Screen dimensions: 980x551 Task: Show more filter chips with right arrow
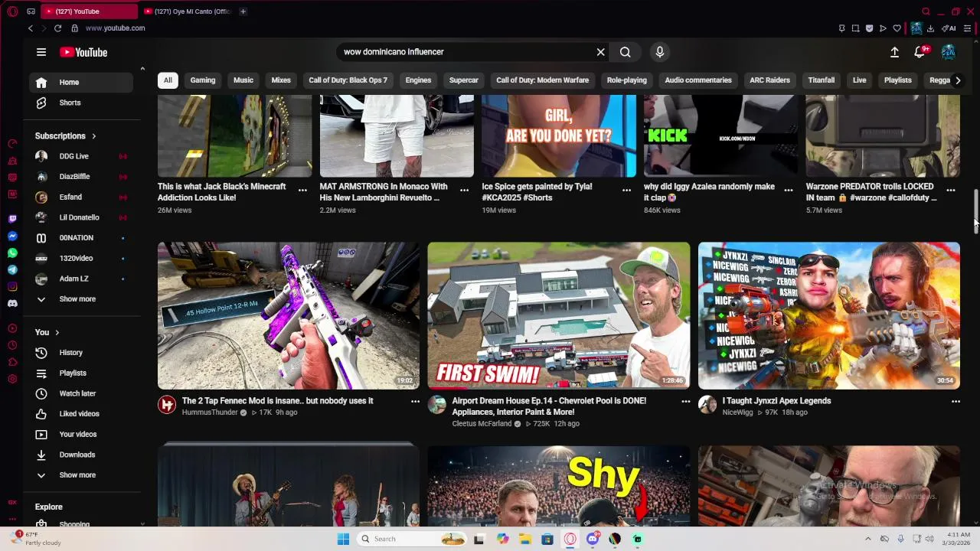tap(957, 80)
